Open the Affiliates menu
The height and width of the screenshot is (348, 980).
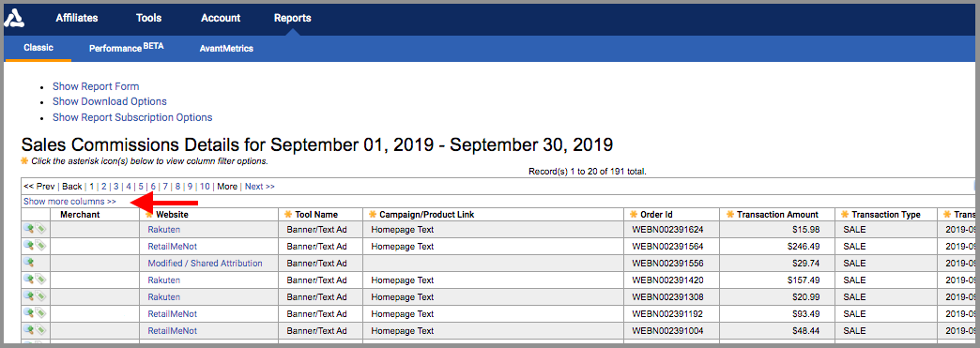[x=77, y=18]
